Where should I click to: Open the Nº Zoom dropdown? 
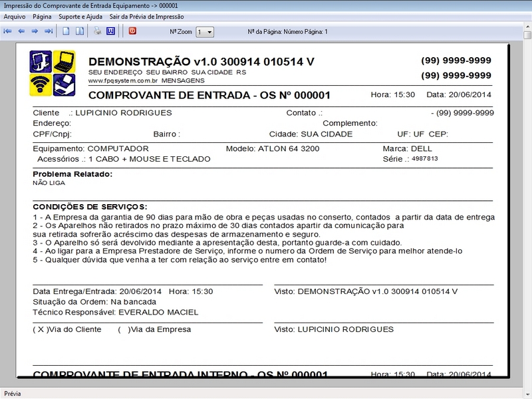point(205,32)
